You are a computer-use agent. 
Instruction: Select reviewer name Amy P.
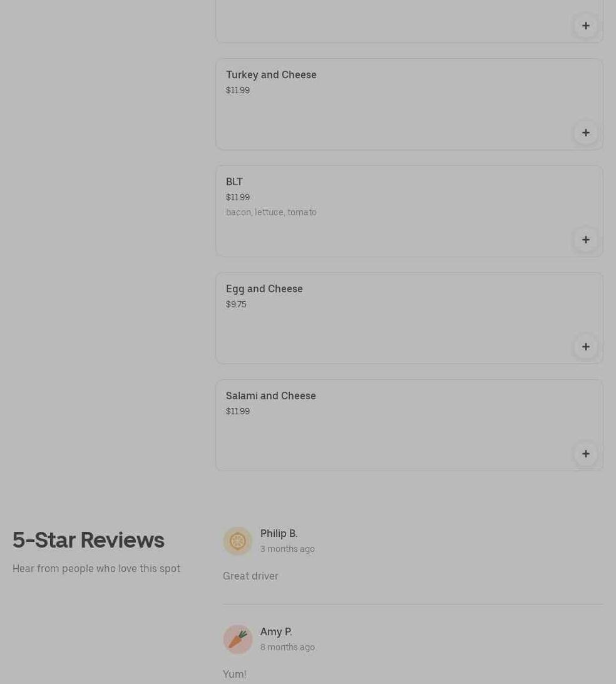click(276, 631)
